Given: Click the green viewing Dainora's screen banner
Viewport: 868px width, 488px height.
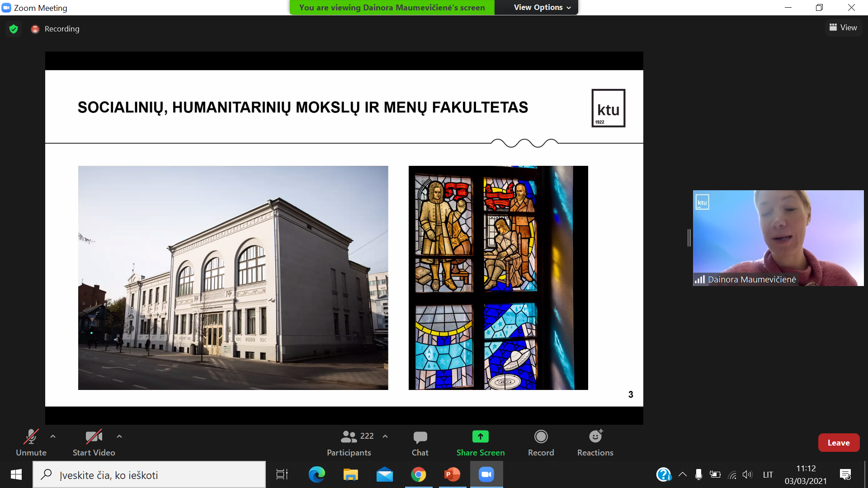Looking at the screenshot, I should point(392,7).
